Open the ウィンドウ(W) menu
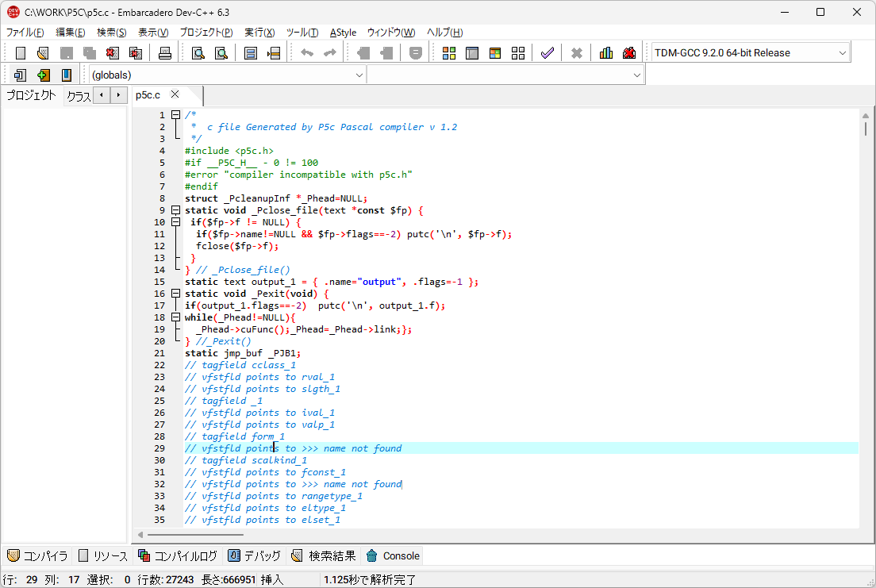 pos(391,33)
